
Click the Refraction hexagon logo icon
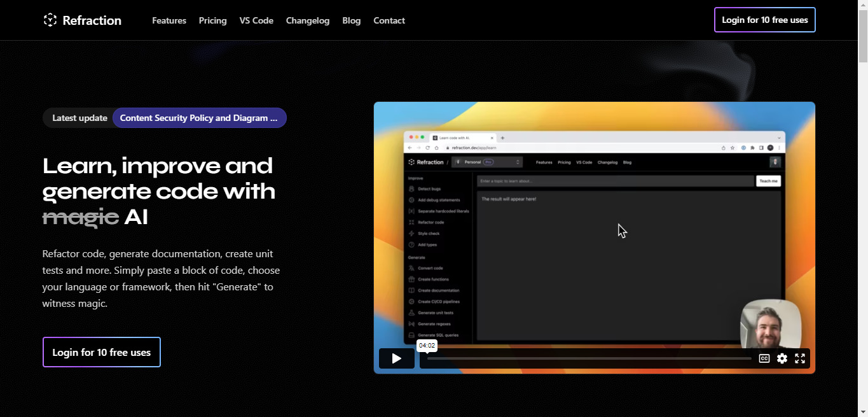tap(50, 20)
